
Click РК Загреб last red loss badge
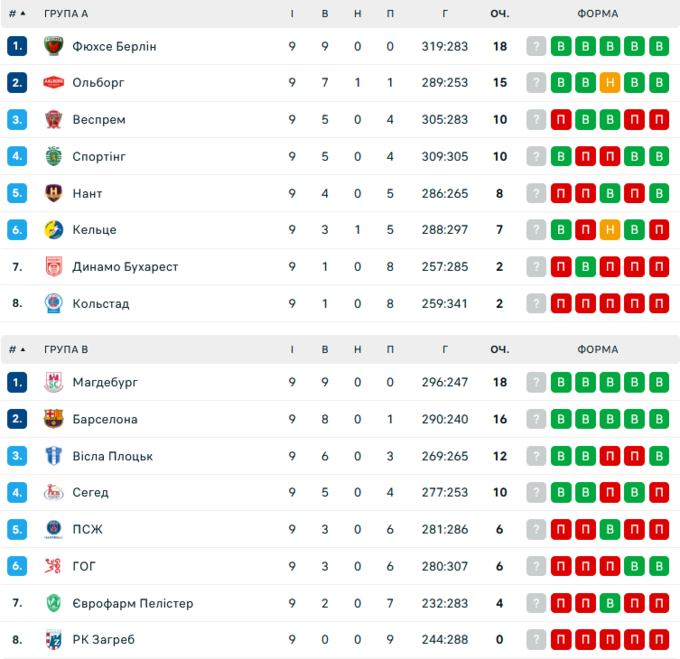[658, 639]
